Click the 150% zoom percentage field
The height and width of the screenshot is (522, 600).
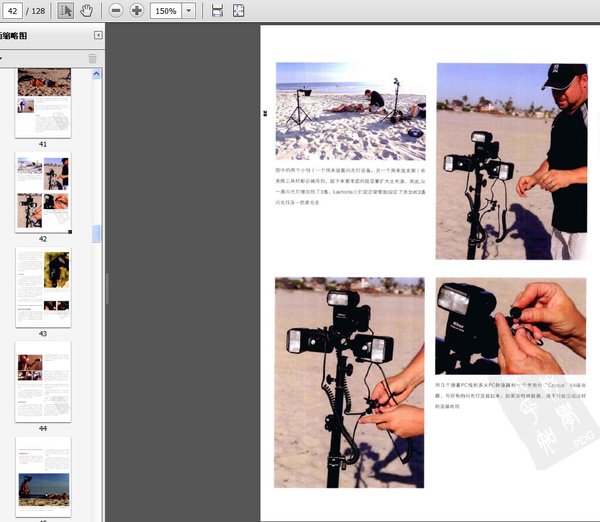click(165, 11)
